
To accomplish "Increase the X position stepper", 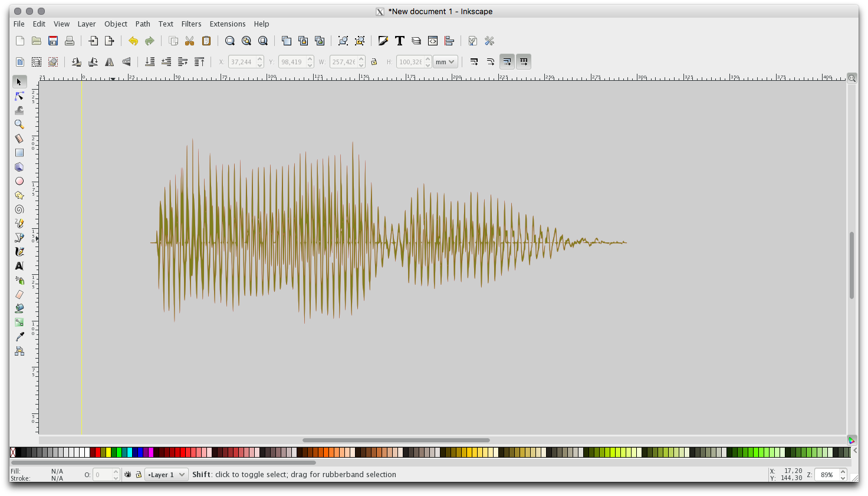I will pyautogui.click(x=260, y=59).
